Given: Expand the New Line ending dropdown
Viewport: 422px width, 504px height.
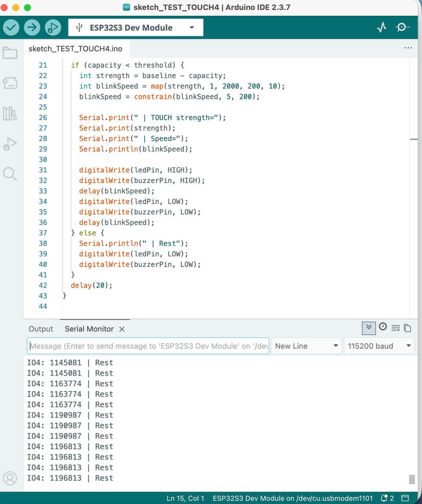Looking at the screenshot, I should pos(306,346).
